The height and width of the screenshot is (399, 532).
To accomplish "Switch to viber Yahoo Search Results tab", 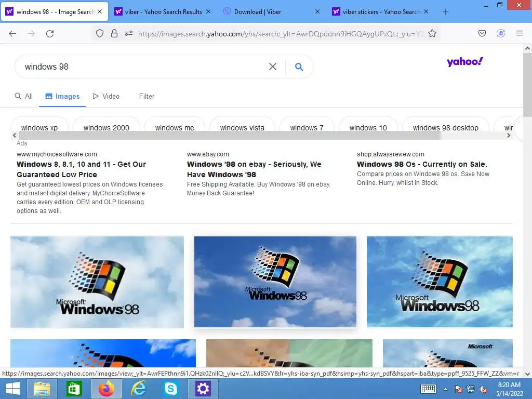I will click(x=163, y=12).
